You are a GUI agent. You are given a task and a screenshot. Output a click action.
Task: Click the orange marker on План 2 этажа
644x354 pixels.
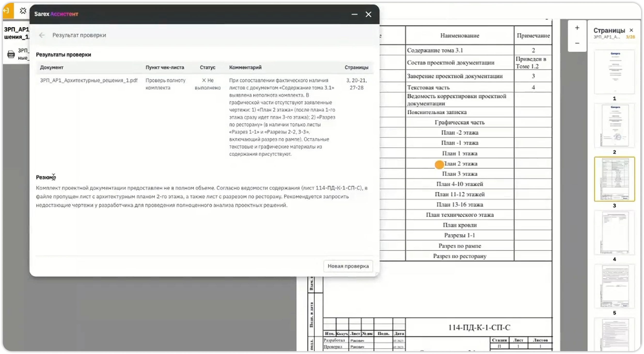click(439, 165)
